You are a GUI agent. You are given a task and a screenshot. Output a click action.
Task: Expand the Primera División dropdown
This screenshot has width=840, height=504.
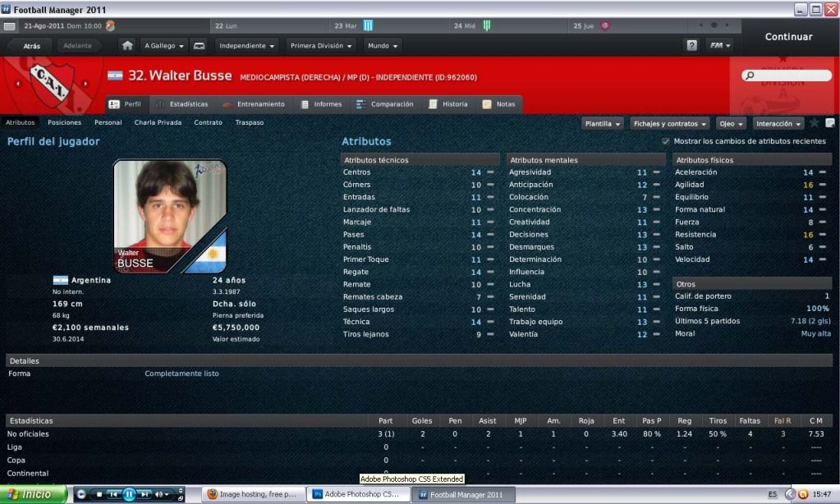click(321, 45)
